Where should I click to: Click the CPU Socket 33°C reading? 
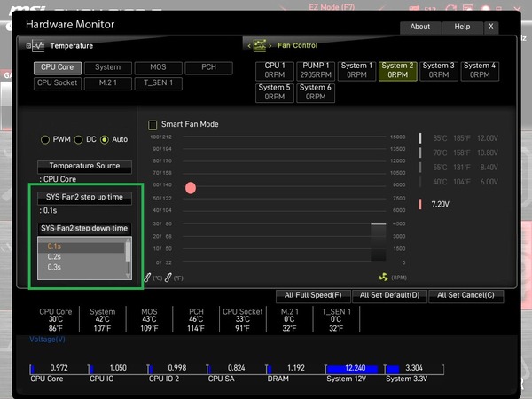[243, 320]
